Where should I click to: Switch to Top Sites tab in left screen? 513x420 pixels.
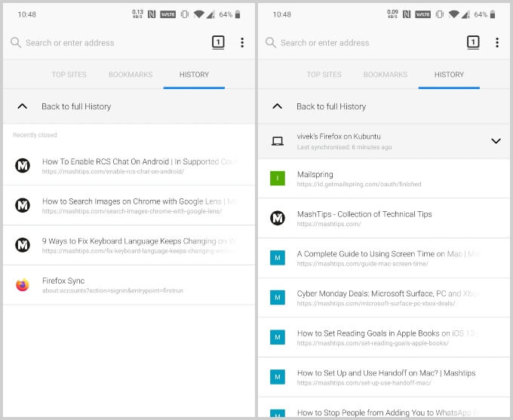tap(69, 75)
